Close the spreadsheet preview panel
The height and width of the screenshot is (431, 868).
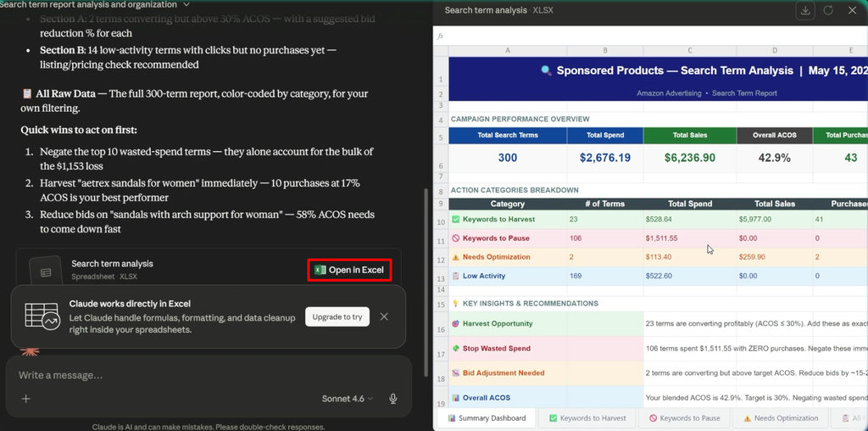click(x=852, y=10)
